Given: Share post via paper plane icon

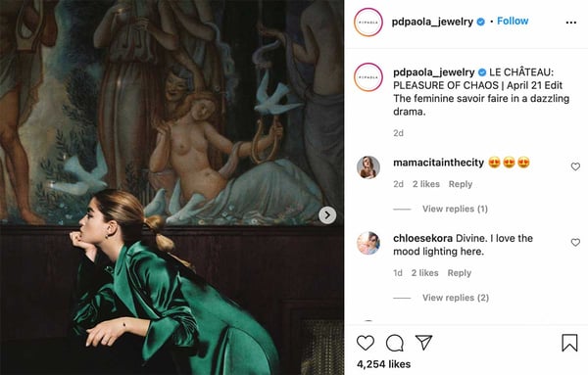Looking at the screenshot, I should click(x=423, y=343).
